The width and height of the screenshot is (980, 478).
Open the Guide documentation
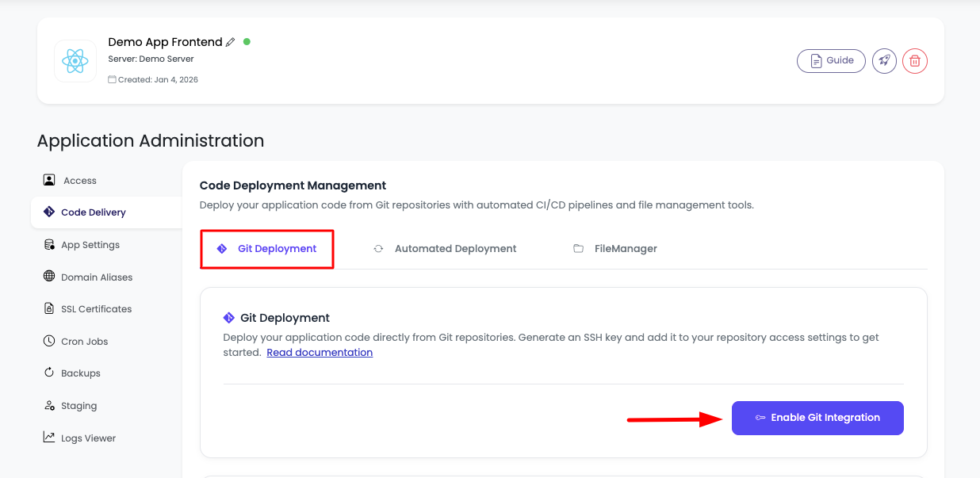click(x=831, y=60)
